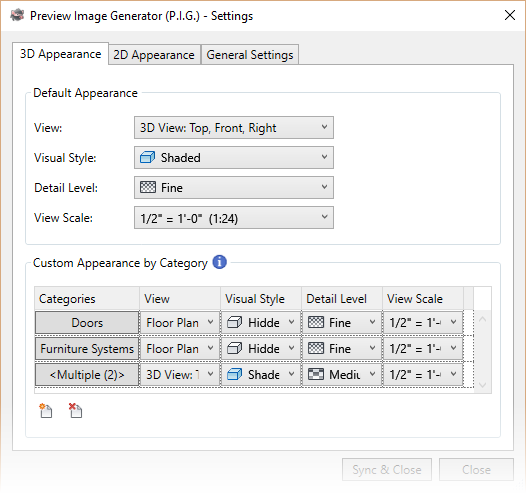The image size is (526, 493).
Task: Click the blue info icon beside Custom Appearance
Action: click(220, 262)
